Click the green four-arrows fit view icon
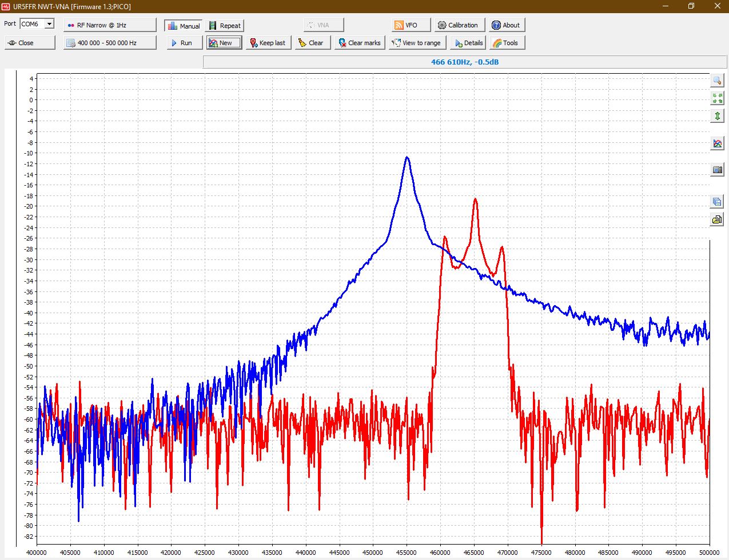The height and width of the screenshot is (560, 729). pos(717,98)
